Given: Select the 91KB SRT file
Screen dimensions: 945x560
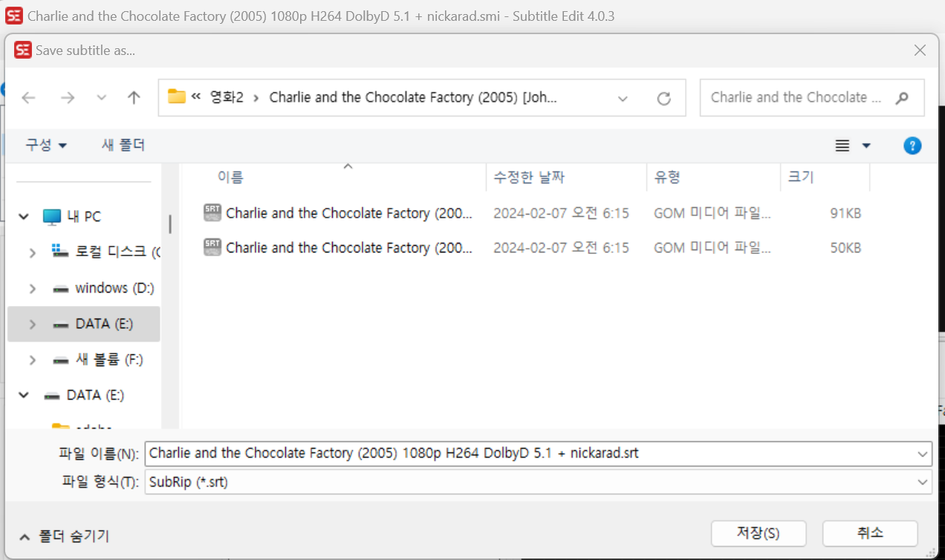Looking at the screenshot, I should (x=531, y=213).
